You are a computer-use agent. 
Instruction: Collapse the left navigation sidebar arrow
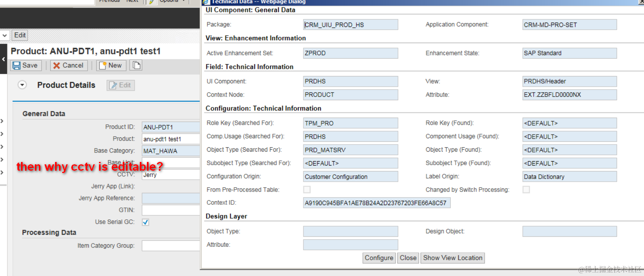(x=4, y=59)
